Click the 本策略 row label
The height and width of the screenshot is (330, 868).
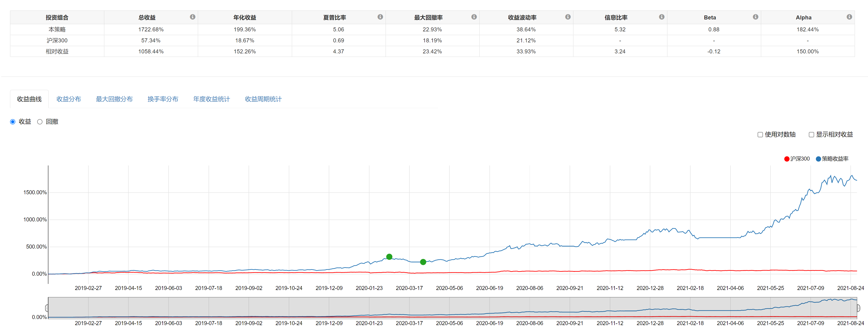click(x=57, y=29)
